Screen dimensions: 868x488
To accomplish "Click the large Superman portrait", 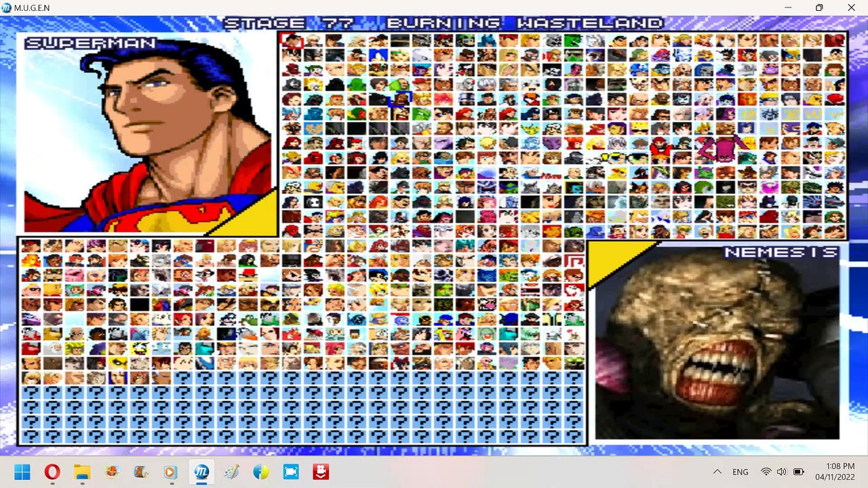I will [147, 134].
